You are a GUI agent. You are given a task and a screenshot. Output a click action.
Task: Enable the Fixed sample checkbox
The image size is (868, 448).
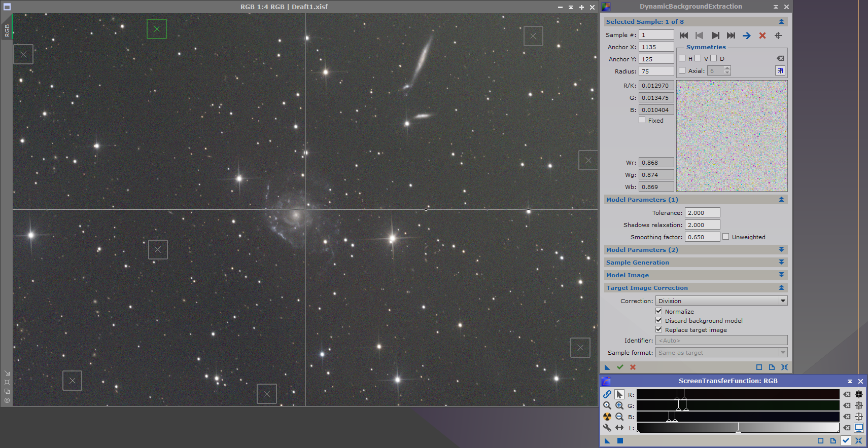(642, 120)
